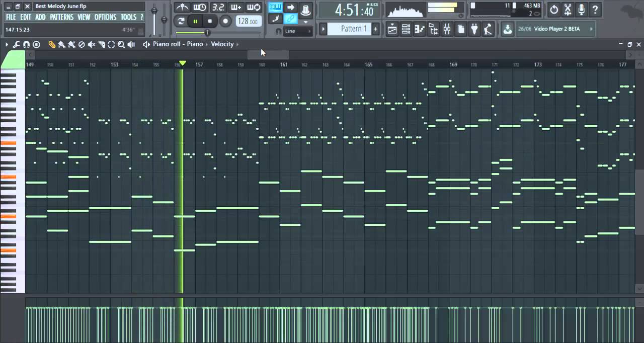This screenshot has height=343, width=644.
Task: Open the Velocity control target dropdown
Action: (222, 44)
